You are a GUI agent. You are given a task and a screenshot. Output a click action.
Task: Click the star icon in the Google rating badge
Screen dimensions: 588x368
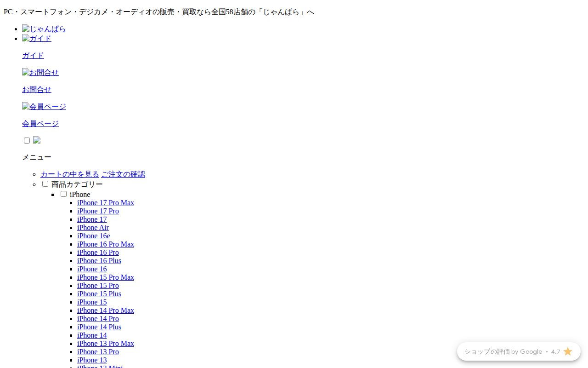pos(568,351)
